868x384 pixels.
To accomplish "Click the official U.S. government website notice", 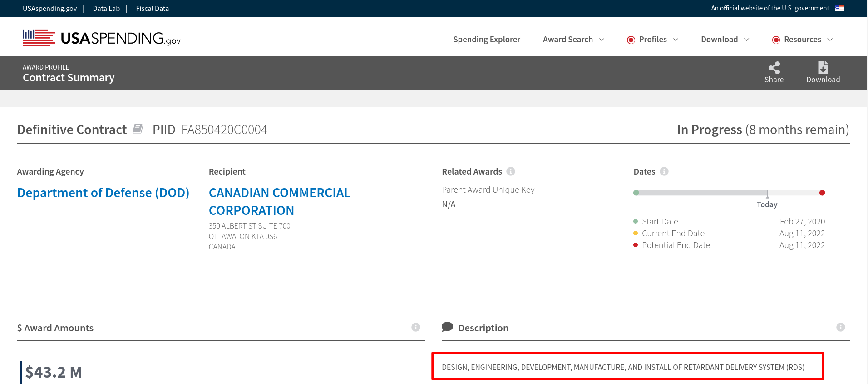I will pyautogui.click(x=770, y=8).
